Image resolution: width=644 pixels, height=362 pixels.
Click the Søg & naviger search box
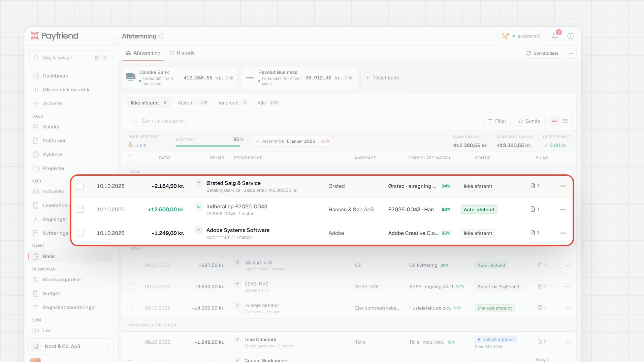click(71, 58)
